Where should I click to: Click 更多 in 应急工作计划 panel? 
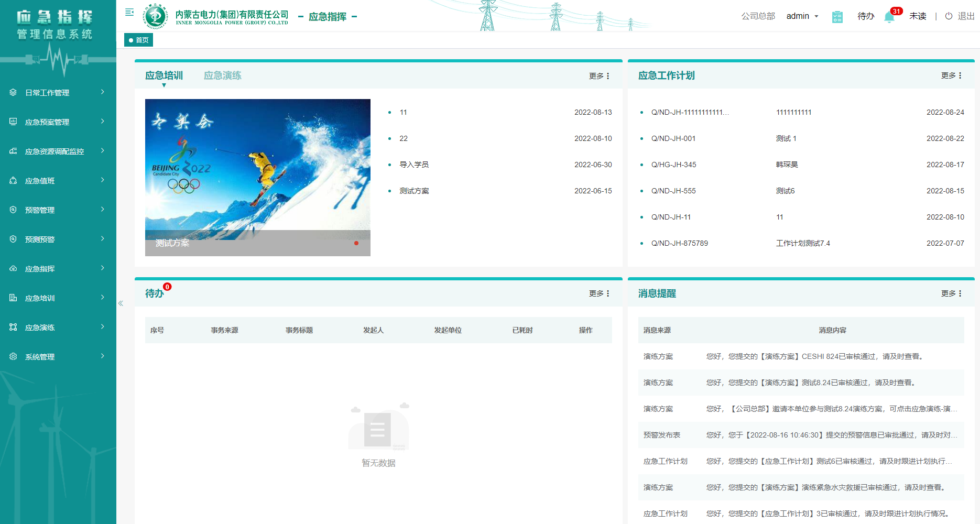952,75
